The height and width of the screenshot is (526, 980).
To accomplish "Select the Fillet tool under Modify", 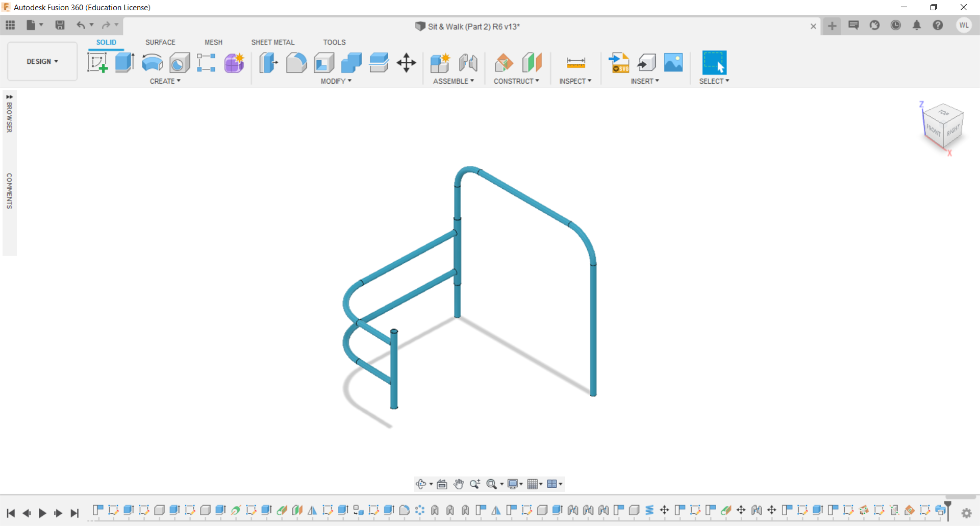I will [x=296, y=62].
